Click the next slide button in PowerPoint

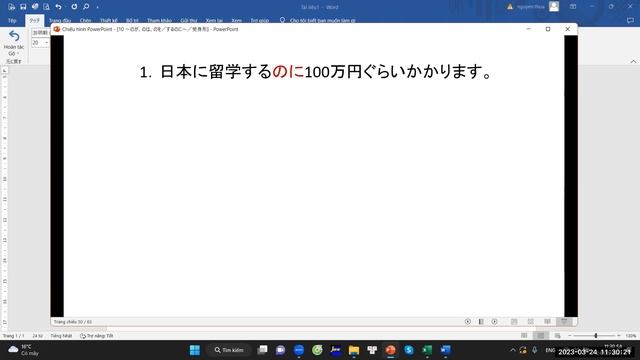494,322
